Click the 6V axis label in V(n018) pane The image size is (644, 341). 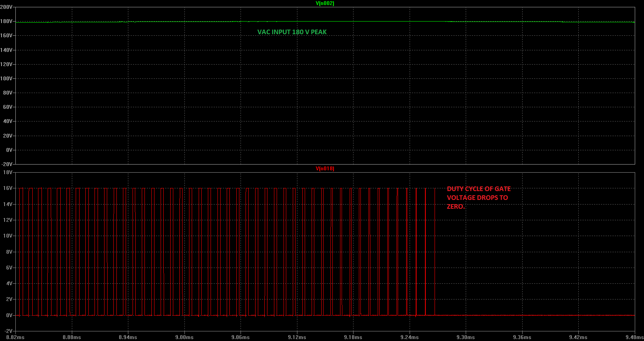click(x=9, y=268)
